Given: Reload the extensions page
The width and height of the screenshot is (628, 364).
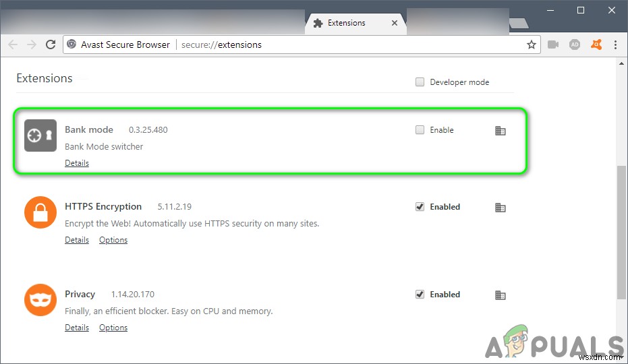Looking at the screenshot, I should pos(51,44).
